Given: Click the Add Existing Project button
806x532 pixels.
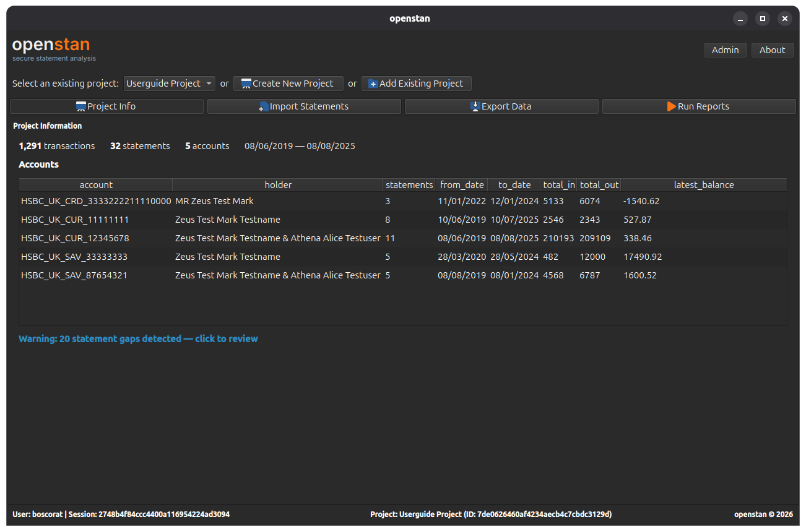Looking at the screenshot, I should (x=417, y=84).
